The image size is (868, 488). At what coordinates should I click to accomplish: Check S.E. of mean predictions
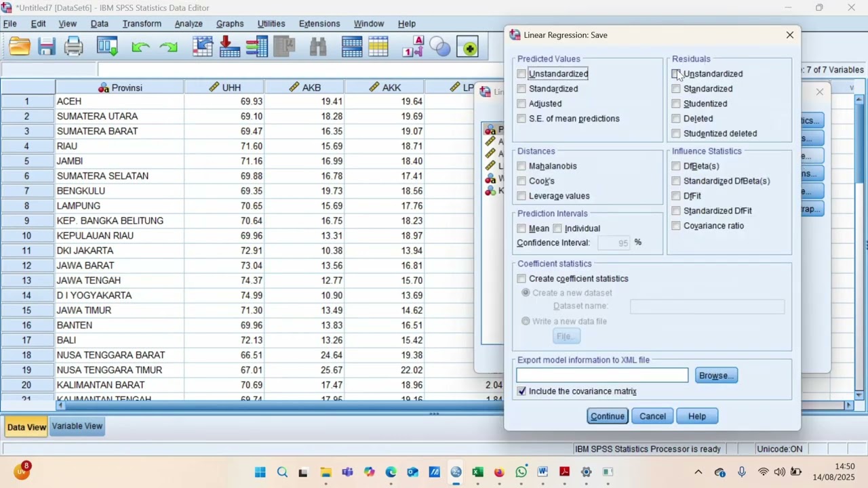[x=521, y=119]
